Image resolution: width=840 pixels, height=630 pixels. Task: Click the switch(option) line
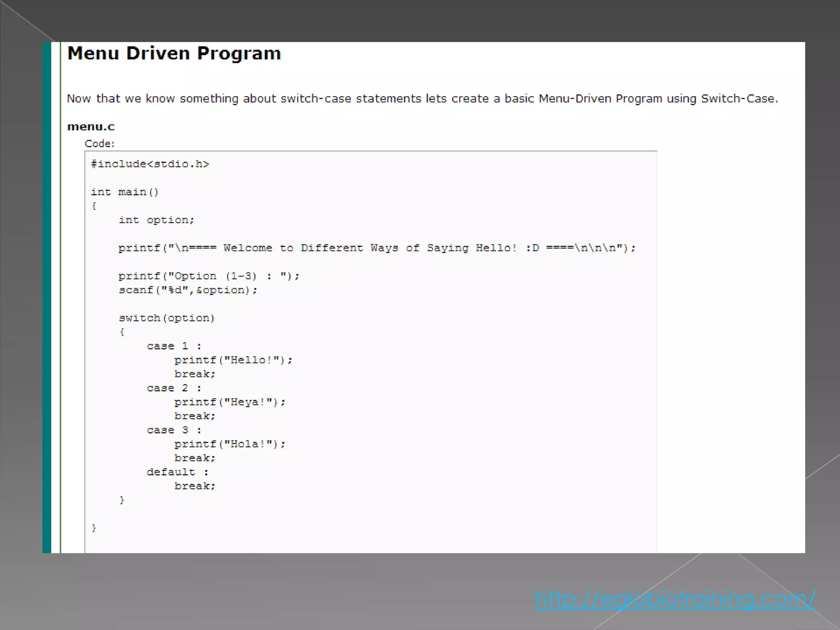pos(167,318)
